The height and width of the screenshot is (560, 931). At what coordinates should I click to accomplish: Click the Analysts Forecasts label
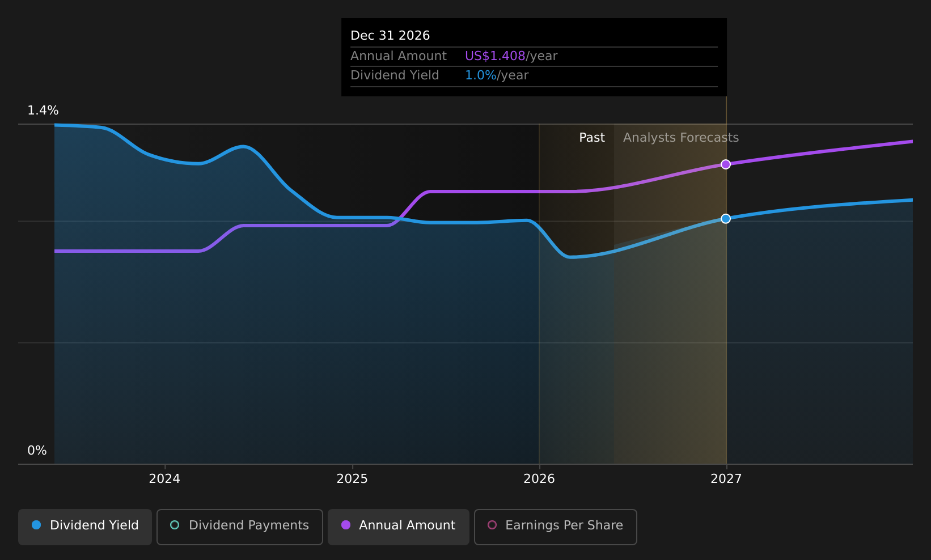pos(681,138)
